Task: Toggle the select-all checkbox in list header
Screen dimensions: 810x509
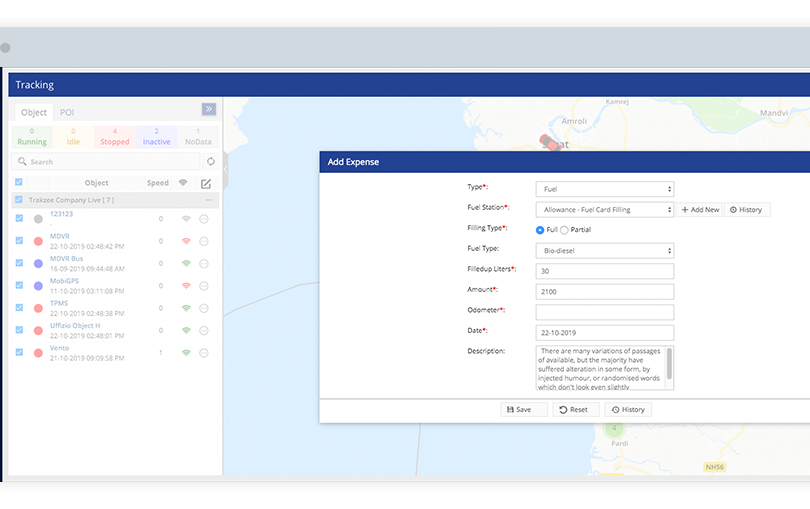Action: 19,183
